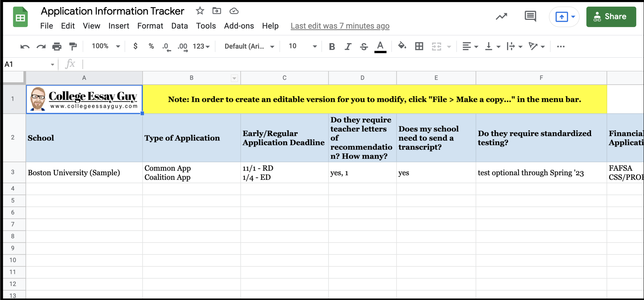Screen dimensions: 644x300
Task: Expand the Default (Ari... font dropdown
Action: coord(249,46)
